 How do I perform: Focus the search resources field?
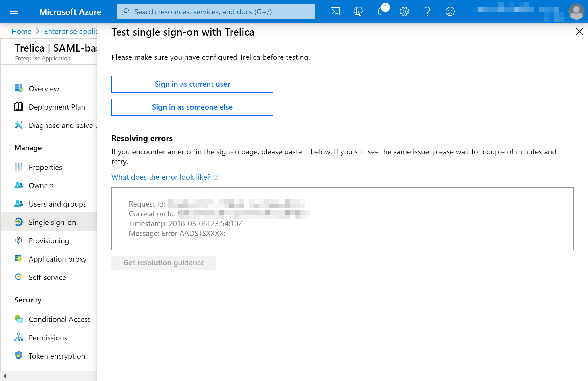(x=216, y=11)
